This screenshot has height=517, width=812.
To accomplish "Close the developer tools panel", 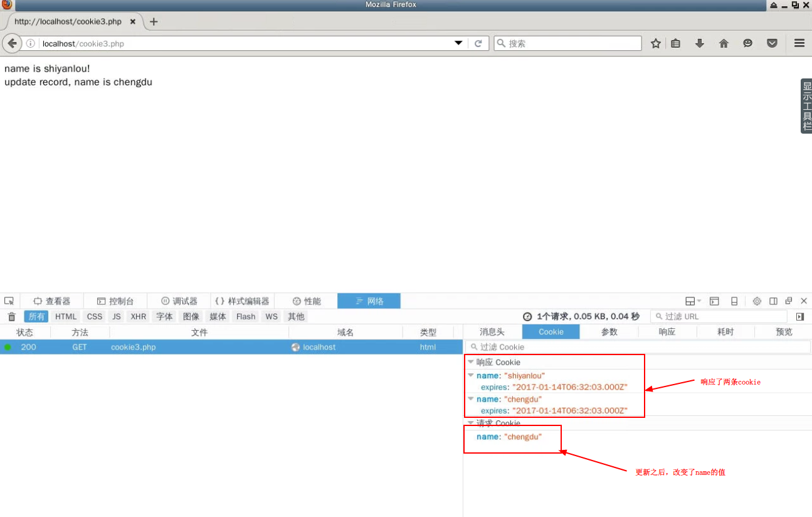I will (804, 301).
